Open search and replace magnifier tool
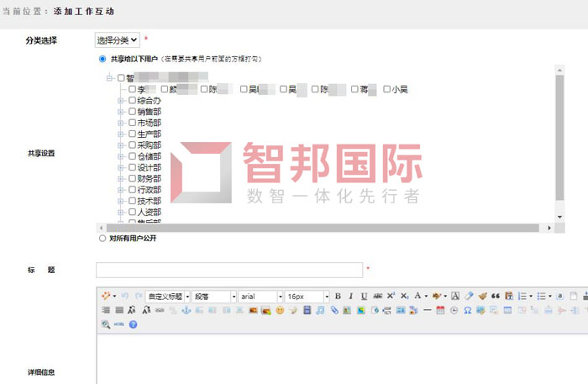 tap(106, 324)
